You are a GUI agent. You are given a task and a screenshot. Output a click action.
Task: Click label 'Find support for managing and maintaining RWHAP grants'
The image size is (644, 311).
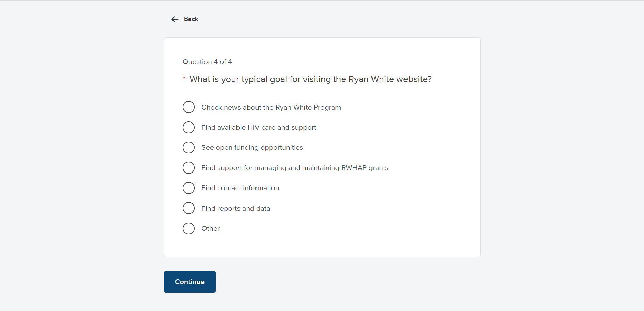pyautogui.click(x=295, y=168)
